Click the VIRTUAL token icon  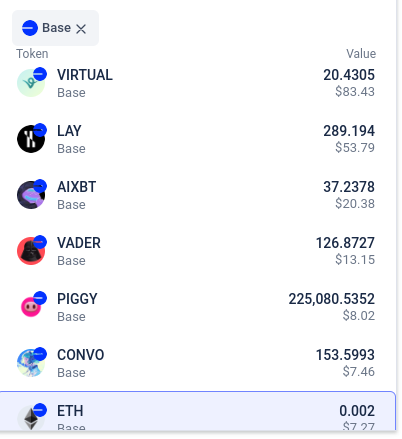point(31,83)
